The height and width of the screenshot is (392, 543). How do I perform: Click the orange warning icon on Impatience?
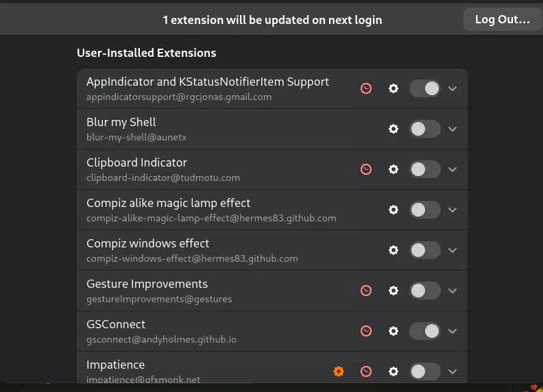pyautogui.click(x=339, y=371)
